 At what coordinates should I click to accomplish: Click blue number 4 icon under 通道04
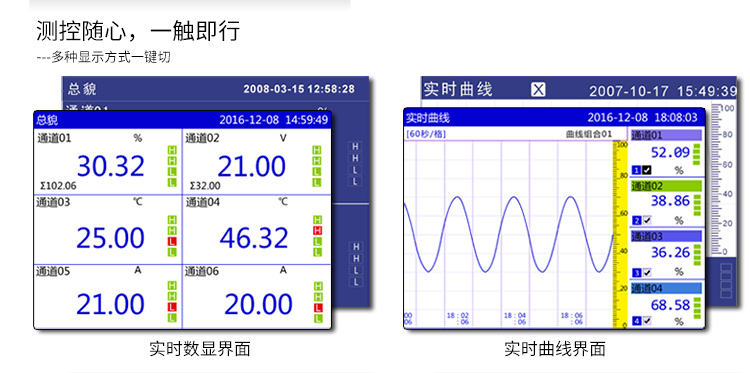click(x=636, y=321)
